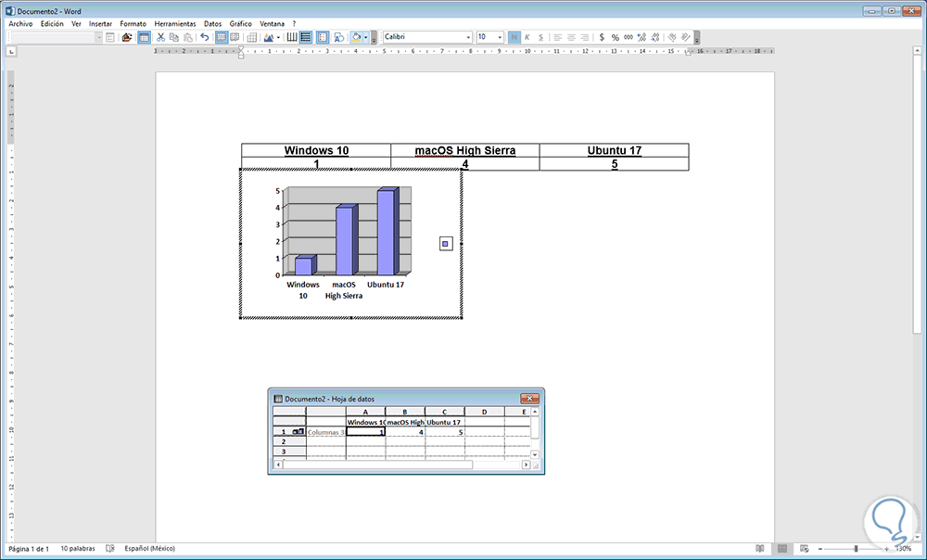The image size is (927, 560).
Task: Click the Increase Decimal icon
Action: click(x=642, y=37)
